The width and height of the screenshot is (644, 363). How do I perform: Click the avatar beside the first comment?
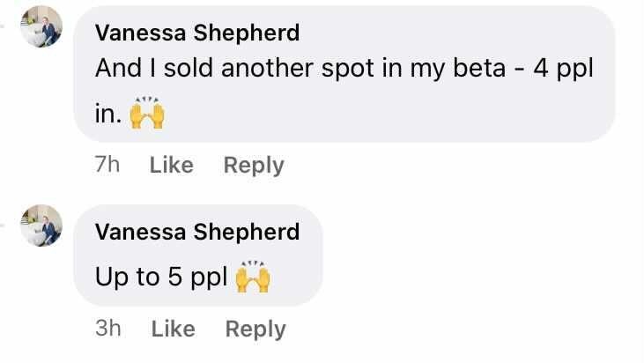41,26
